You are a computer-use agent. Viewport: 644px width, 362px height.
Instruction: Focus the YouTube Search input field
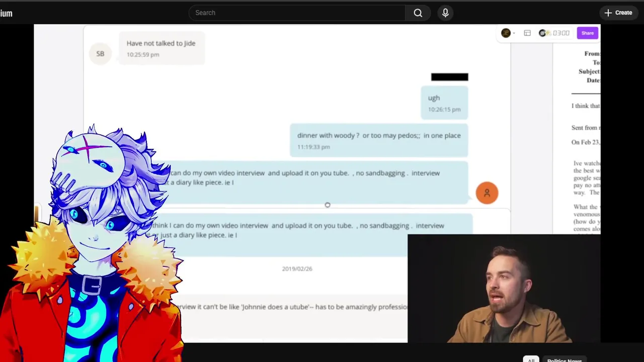[297, 13]
